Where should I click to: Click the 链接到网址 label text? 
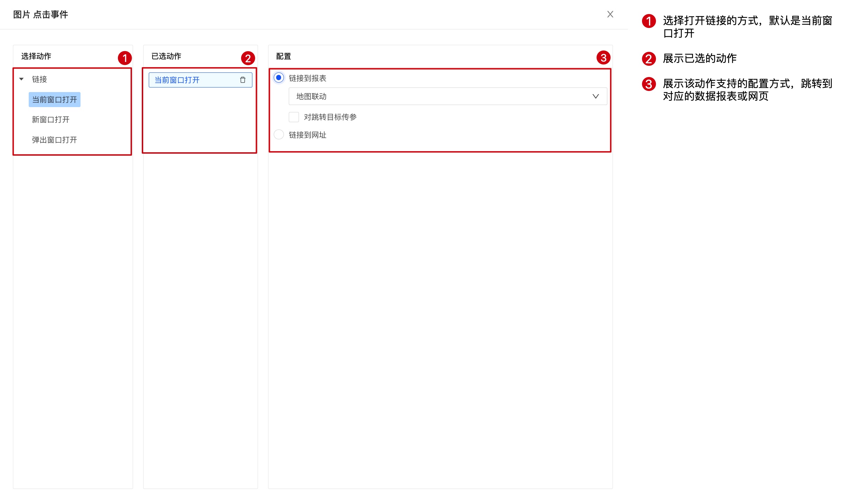pos(308,135)
